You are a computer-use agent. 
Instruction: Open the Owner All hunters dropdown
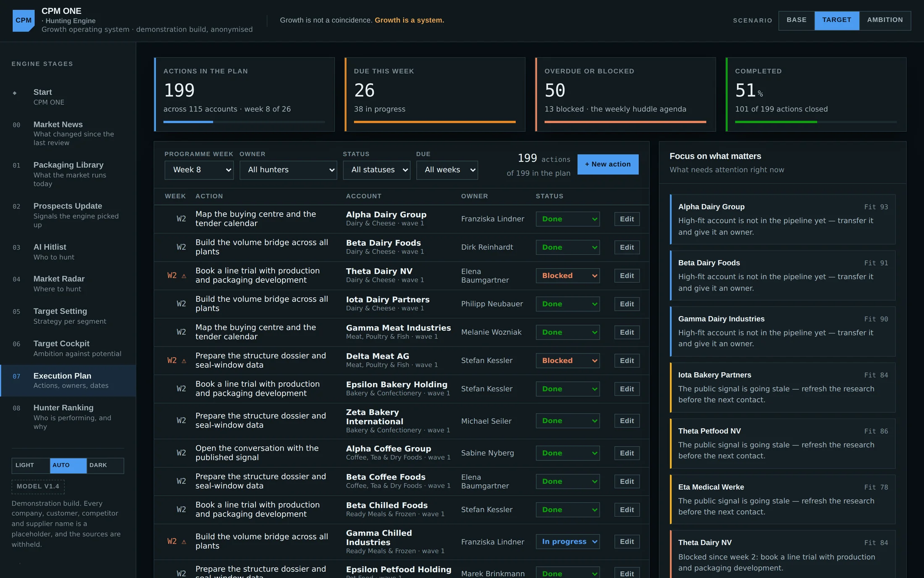pyautogui.click(x=288, y=170)
